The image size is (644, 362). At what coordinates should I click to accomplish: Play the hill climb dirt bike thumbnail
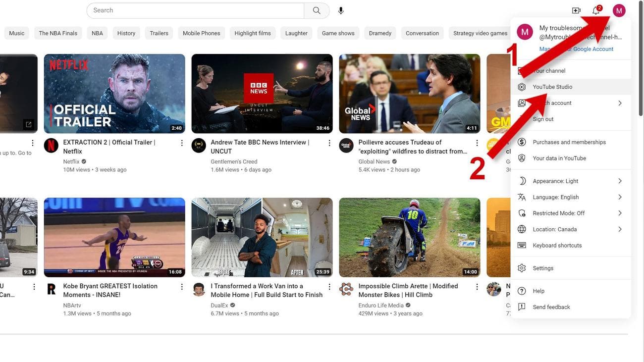tap(410, 237)
